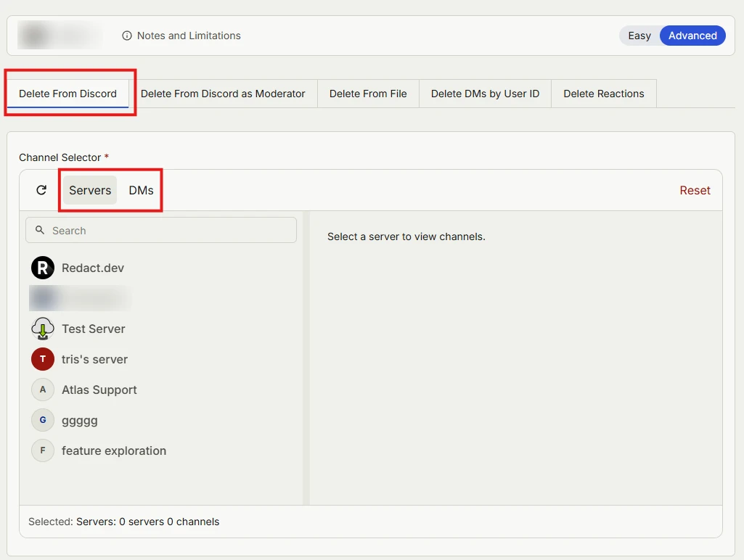Open the Delete From Discord as Moderator tab

tap(223, 94)
